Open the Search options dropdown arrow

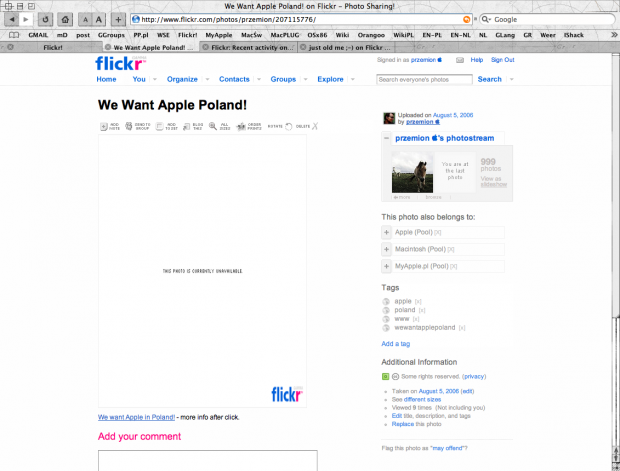(512, 79)
